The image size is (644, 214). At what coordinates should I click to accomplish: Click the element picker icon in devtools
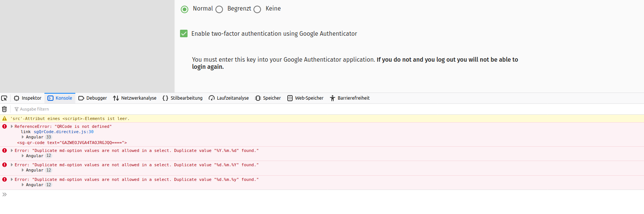[4, 98]
